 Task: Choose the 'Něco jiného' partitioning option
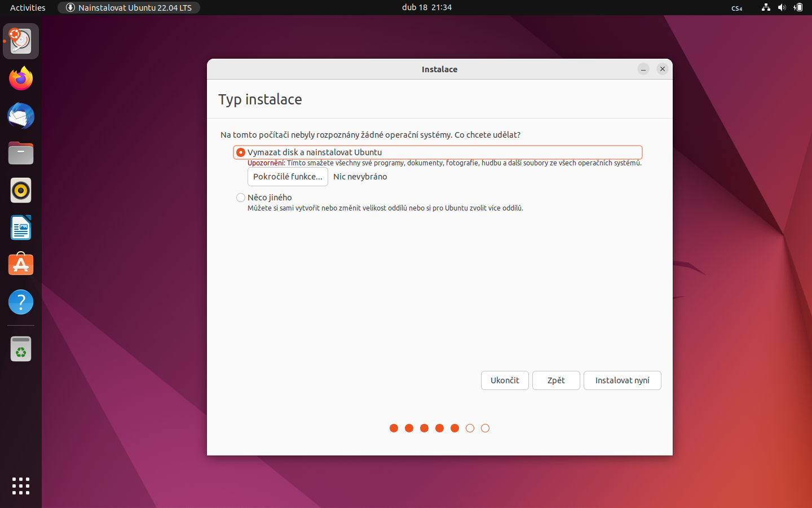241,198
